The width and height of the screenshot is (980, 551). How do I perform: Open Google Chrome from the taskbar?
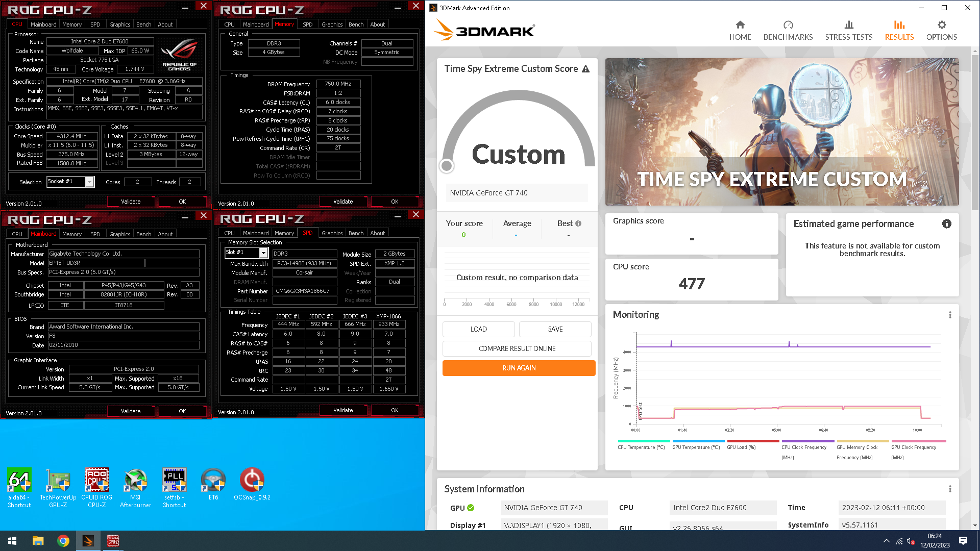[x=63, y=541]
